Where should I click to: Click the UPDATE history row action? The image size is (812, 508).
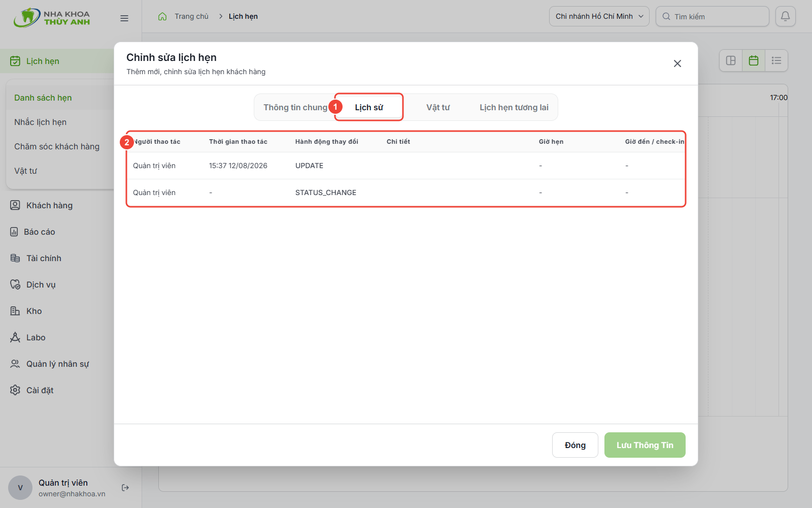[x=309, y=166]
